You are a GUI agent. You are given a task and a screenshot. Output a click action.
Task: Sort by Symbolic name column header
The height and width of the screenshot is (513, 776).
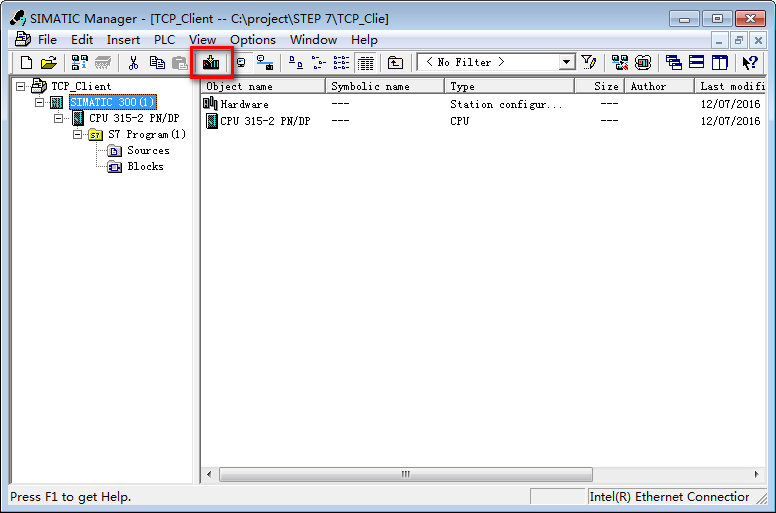click(x=385, y=86)
